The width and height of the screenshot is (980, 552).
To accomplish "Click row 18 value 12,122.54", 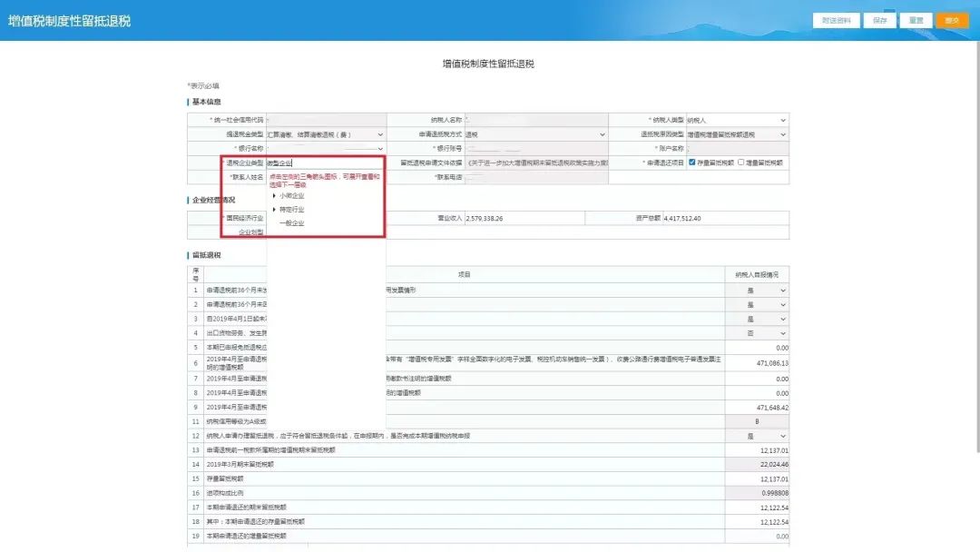I will [774, 522].
